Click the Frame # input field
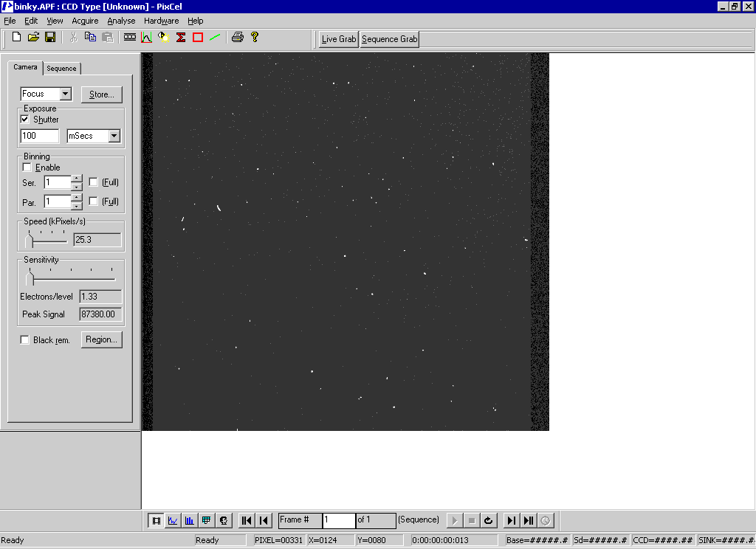Viewport: 756px width, 549px height. (339, 520)
